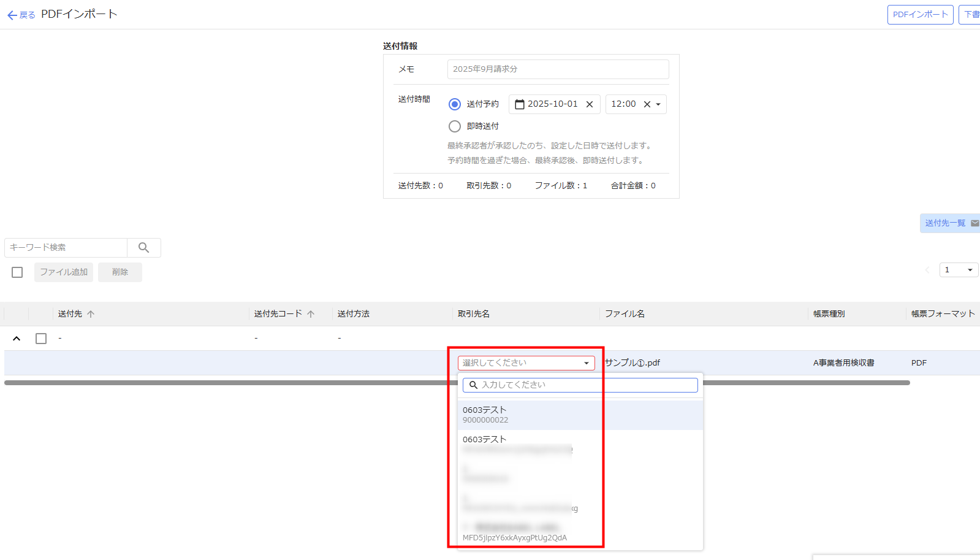Open the 選択してください 取引先名 dropdown
980x560 pixels.
(526, 363)
